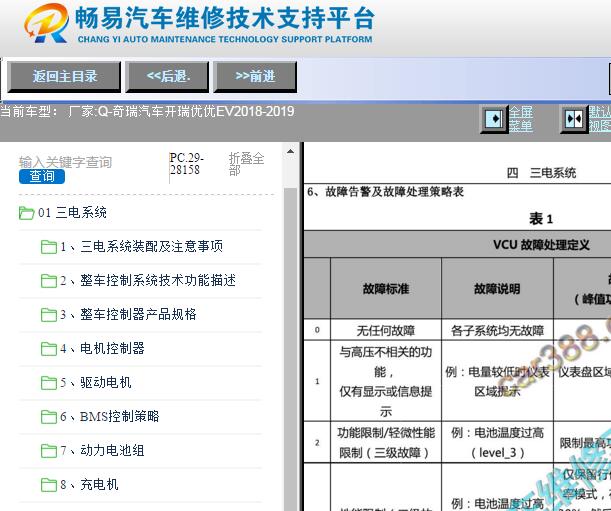The height and width of the screenshot is (511, 611).
Task: Click the 畅易汽车维修技术支持平台 title
Action: tap(225, 18)
